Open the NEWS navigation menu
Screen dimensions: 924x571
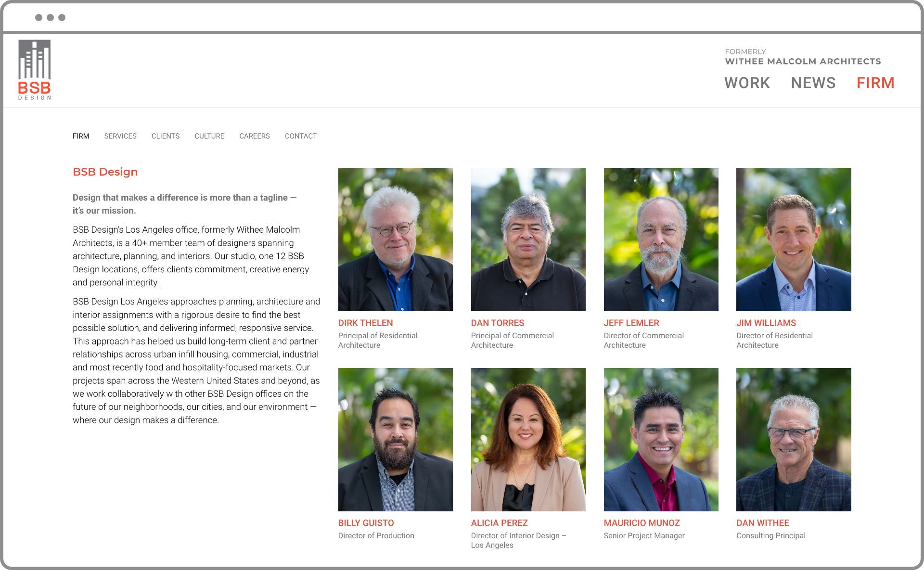coord(813,83)
